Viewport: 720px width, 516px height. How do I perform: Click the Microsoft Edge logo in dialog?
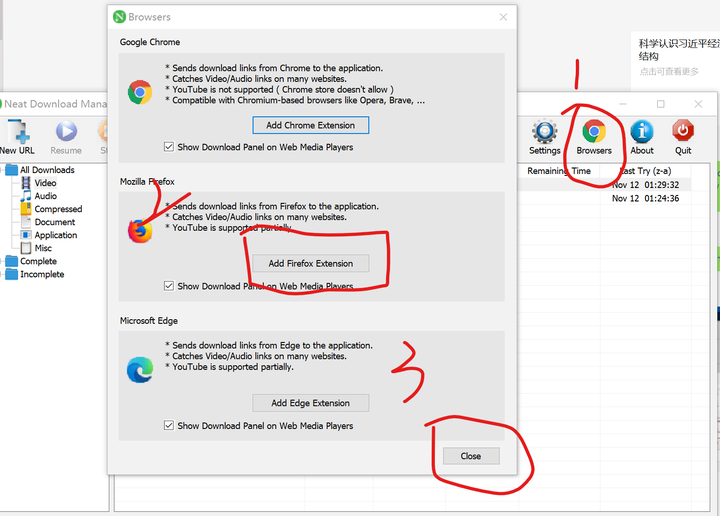pos(140,370)
